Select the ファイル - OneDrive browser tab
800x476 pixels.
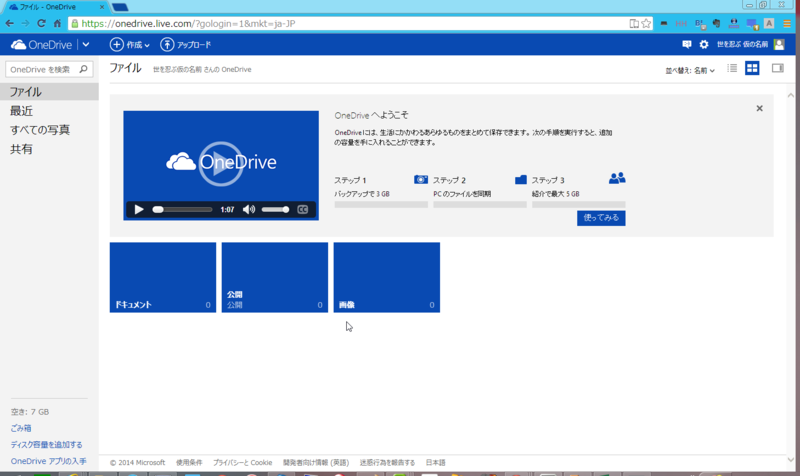coord(54,7)
